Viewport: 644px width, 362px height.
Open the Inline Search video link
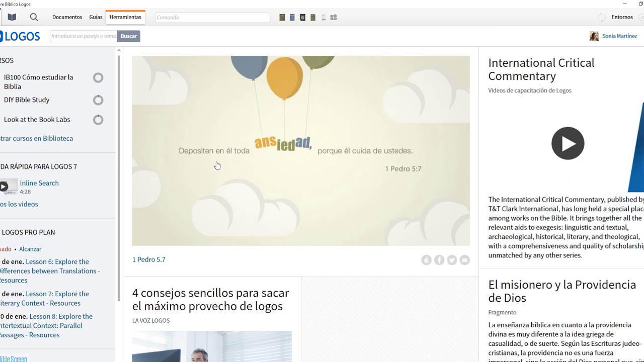coord(39,183)
